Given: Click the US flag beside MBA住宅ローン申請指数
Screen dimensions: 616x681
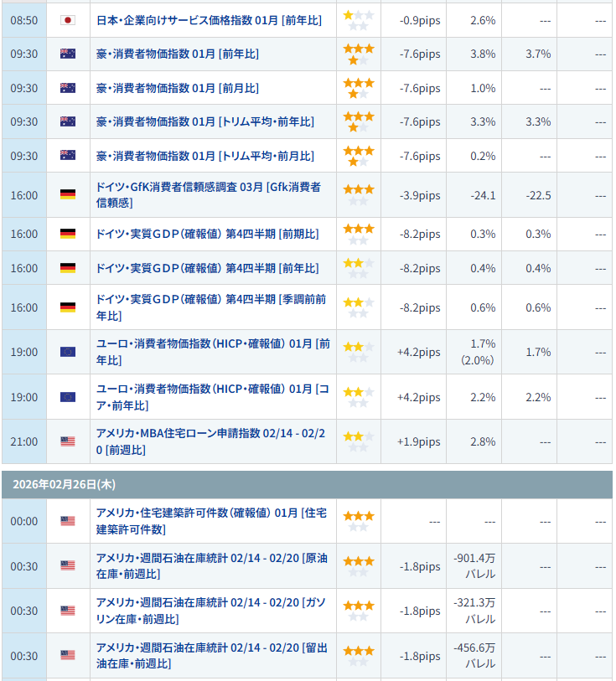Looking at the screenshot, I should click(68, 441).
